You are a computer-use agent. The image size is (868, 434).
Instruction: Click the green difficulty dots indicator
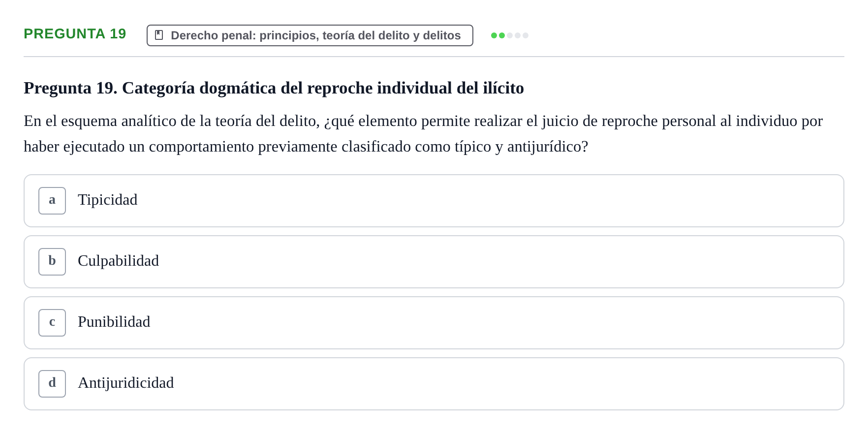[510, 35]
